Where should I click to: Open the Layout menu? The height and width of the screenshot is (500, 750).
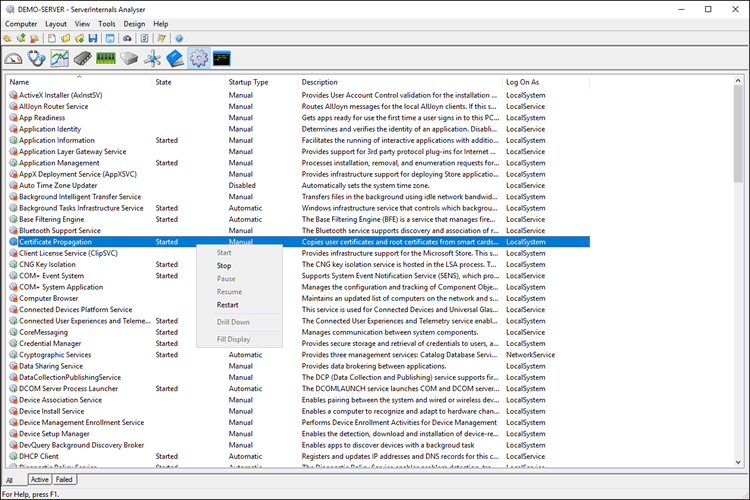point(55,24)
